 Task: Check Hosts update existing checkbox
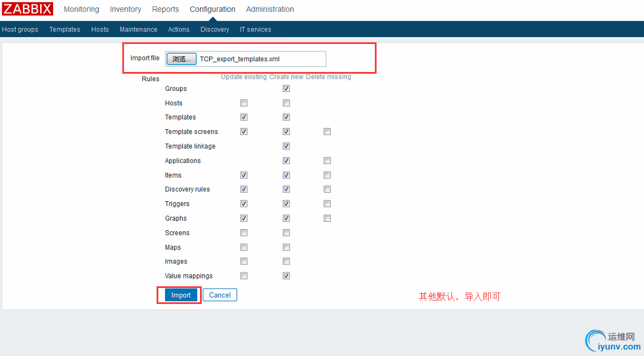coord(244,103)
